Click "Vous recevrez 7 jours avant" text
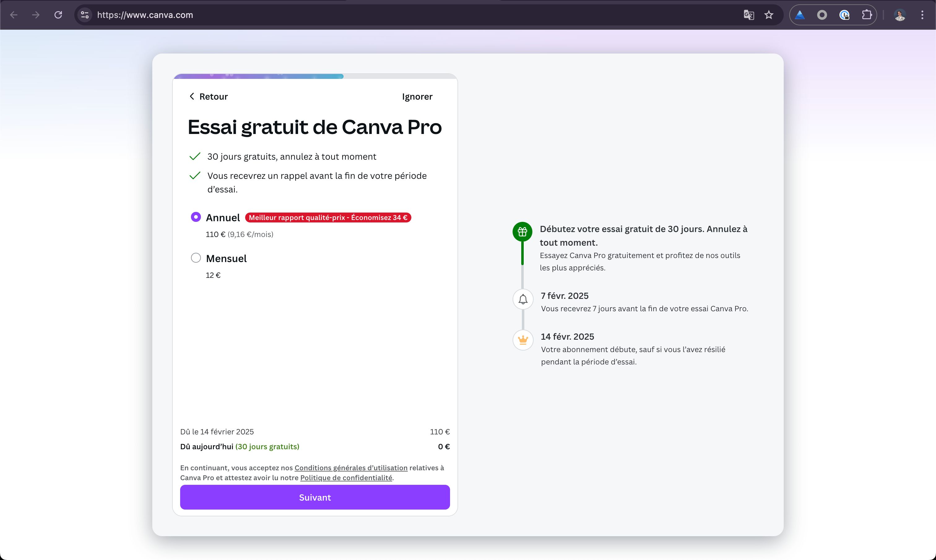The image size is (936, 560). [644, 309]
